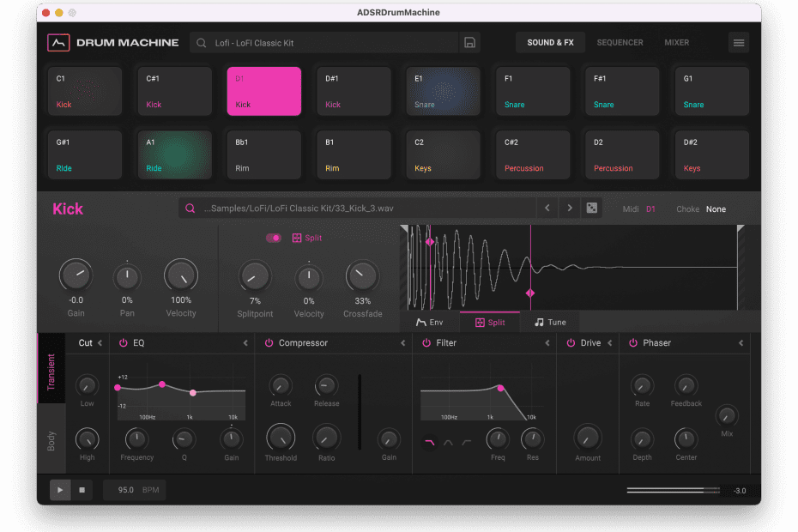This screenshot has height=532, width=798.
Task: Open the hamburger menu icon
Action: point(739,43)
